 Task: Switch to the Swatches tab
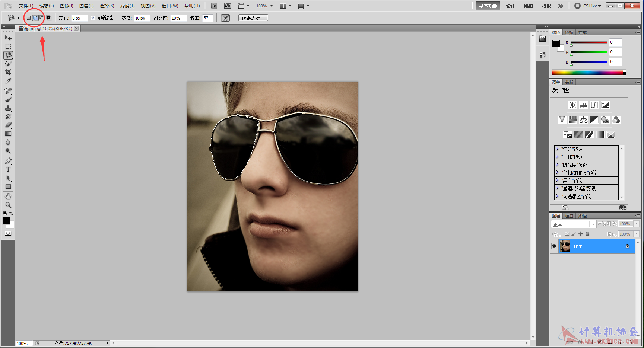click(569, 32)
